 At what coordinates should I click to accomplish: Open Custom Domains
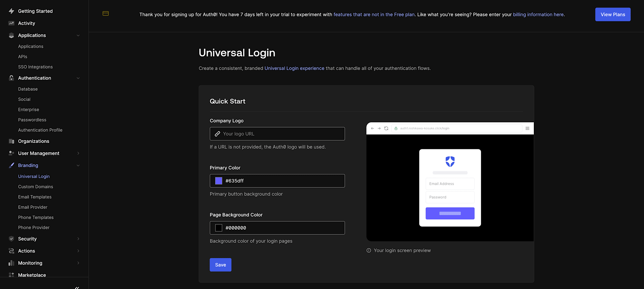pyautogui.click(x=35, y=187)
